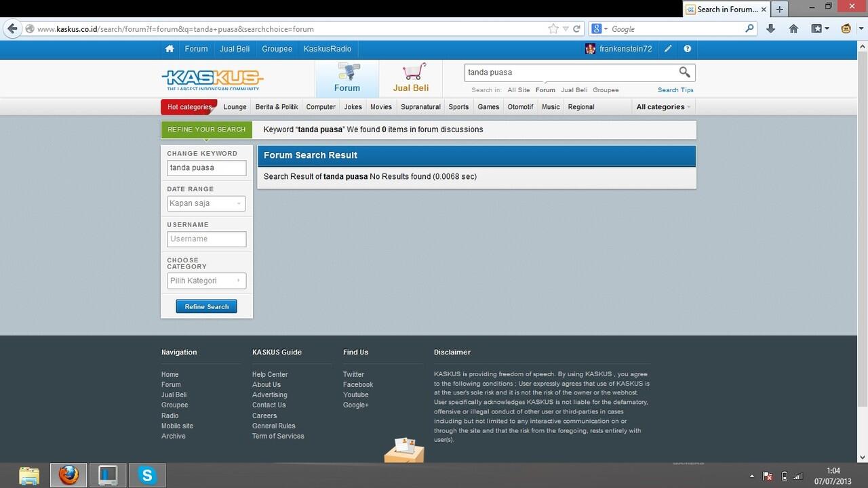Click the Kaskus home icon in top bar

[x=170, y=49]
